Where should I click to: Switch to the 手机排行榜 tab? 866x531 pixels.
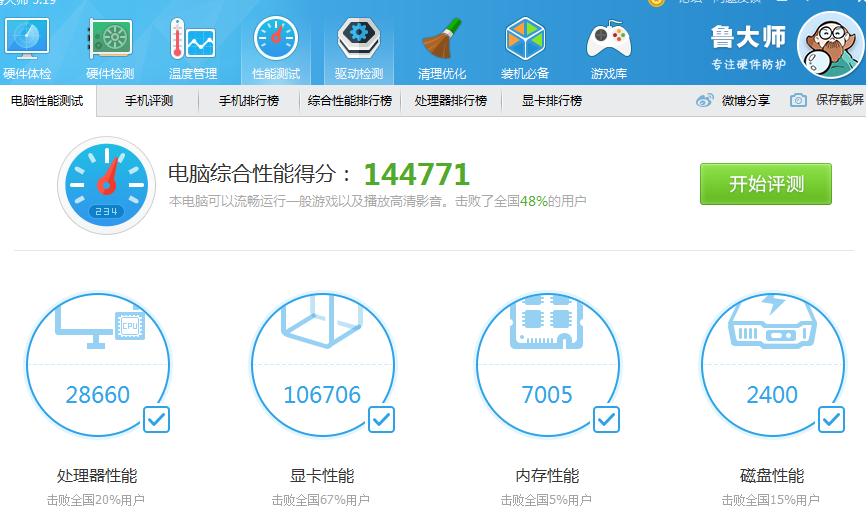pyautogui.click(x=249, y=101)
